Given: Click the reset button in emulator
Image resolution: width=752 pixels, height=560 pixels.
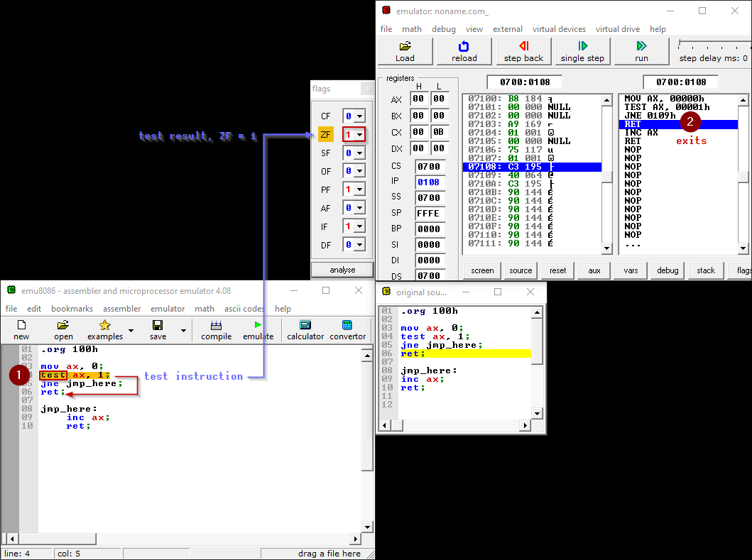Looking at the screenshot, I should [557, 270].
